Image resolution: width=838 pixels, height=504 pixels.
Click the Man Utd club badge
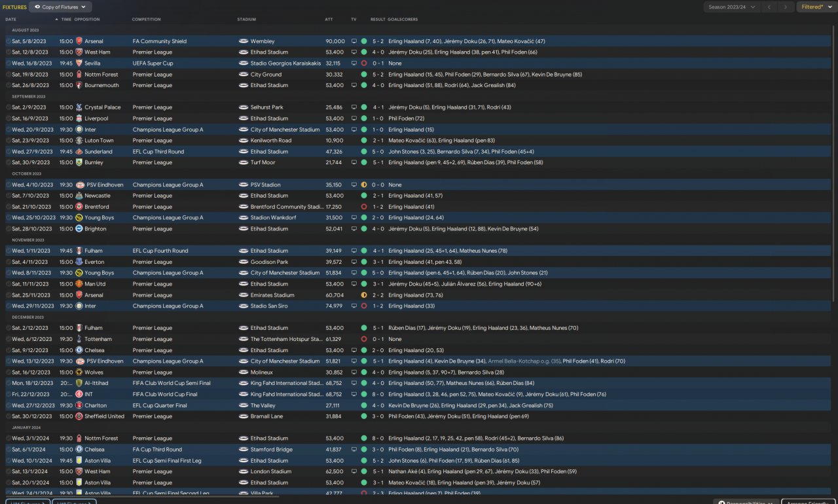(x=79, y=284)
